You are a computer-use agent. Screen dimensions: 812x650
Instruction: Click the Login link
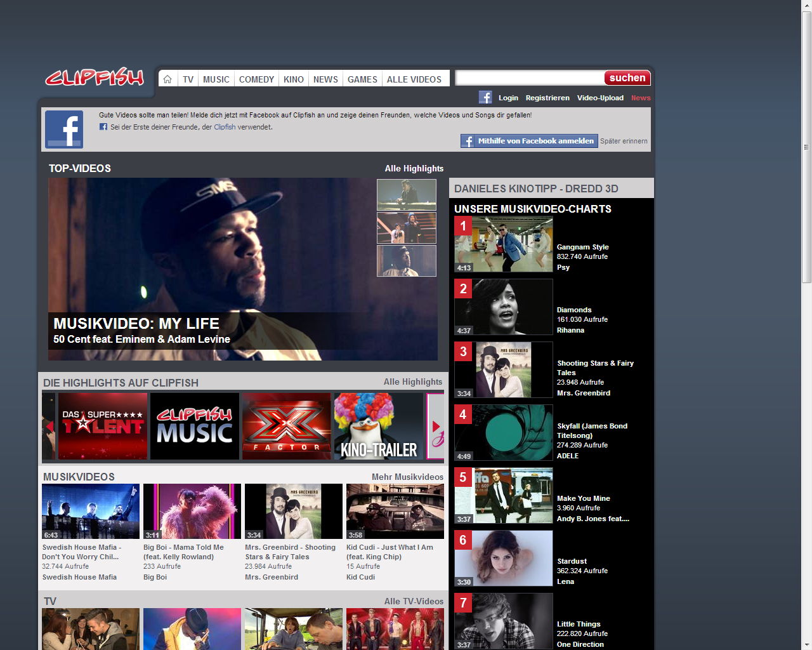click(508, 98)
